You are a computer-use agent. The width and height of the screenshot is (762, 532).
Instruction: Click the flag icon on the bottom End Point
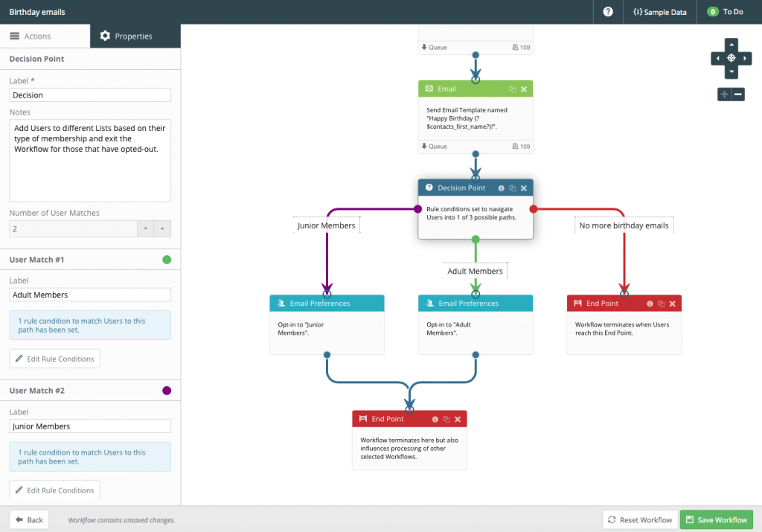[365, 418]
